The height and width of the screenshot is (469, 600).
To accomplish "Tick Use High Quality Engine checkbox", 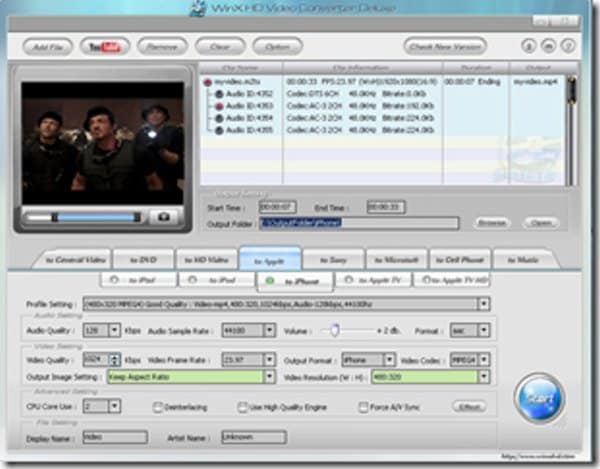I will (242, 407).
